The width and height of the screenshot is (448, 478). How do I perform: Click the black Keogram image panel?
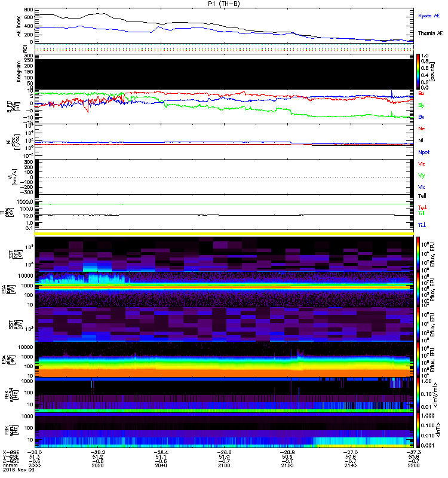click(x=224, y=74)
